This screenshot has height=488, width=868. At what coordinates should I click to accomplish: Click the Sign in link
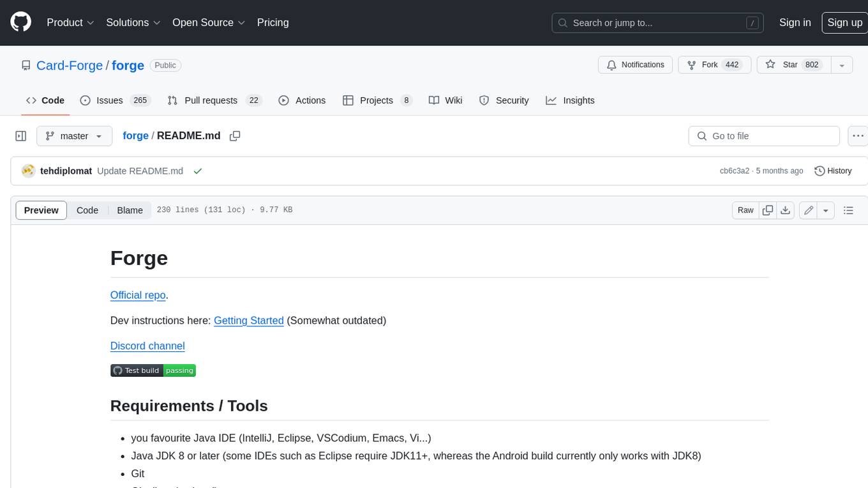tap(795, 22)
